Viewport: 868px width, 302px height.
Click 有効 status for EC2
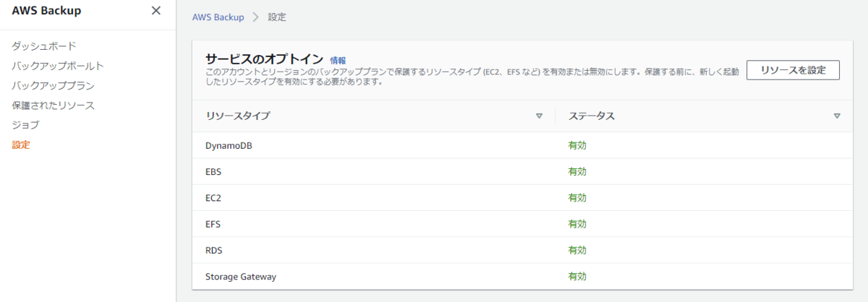(577, 197)
